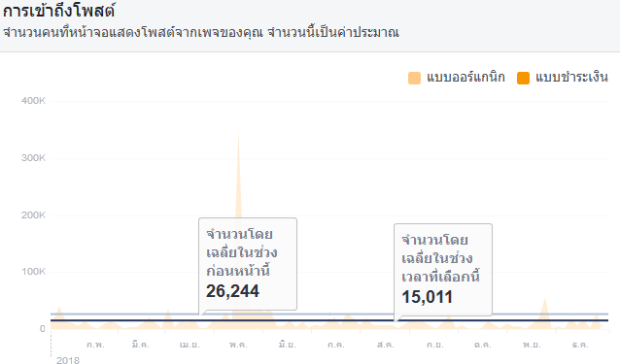620x364 pixels.
Task: Click the tall May peak in chart
Action: [238, 174]
